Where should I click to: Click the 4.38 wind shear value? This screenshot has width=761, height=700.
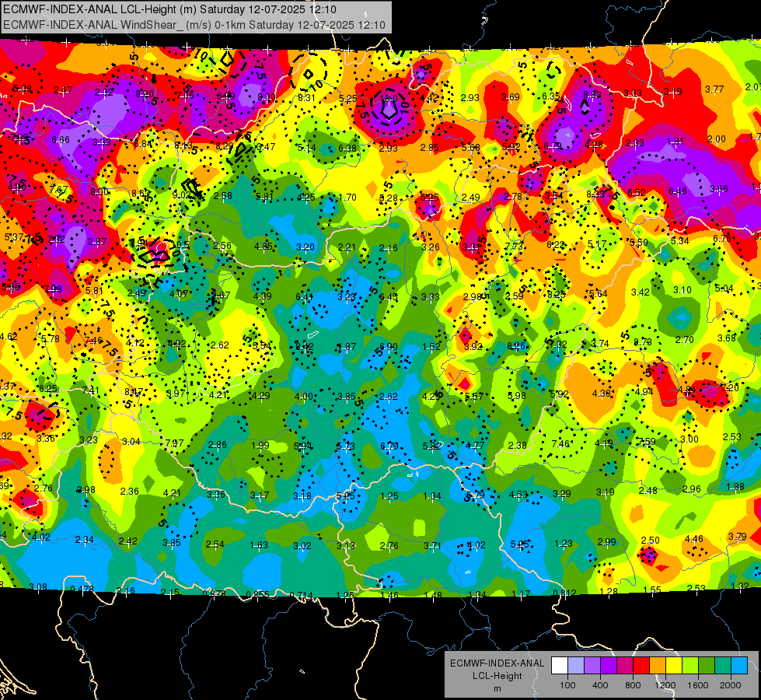(x=602, y=394)
